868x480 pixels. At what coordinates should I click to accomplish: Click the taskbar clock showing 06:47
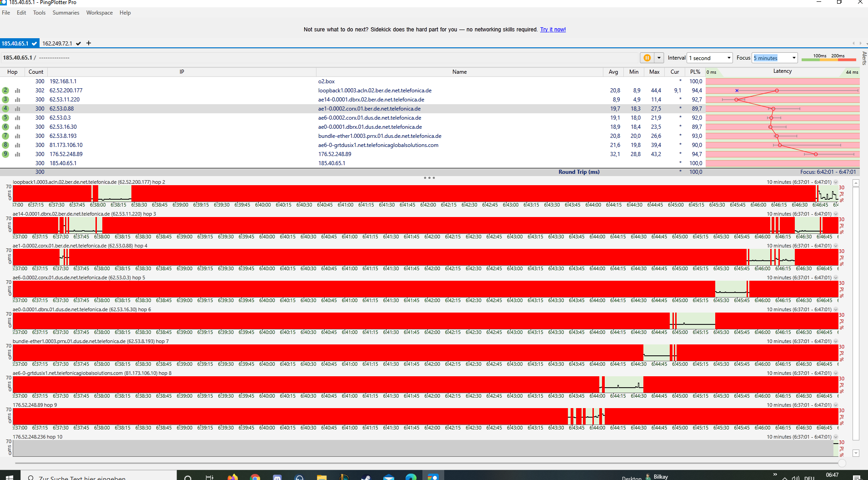[x=832, y=475]
